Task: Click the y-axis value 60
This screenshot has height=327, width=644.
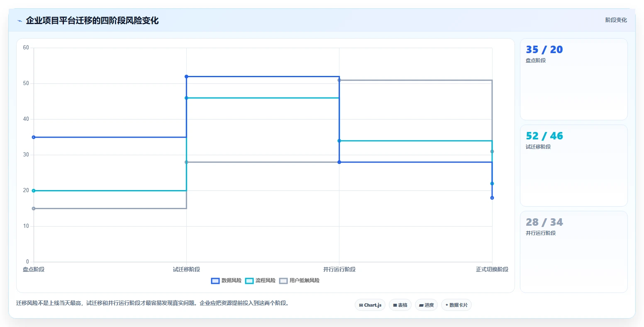Action: click(x=26, y=48)
